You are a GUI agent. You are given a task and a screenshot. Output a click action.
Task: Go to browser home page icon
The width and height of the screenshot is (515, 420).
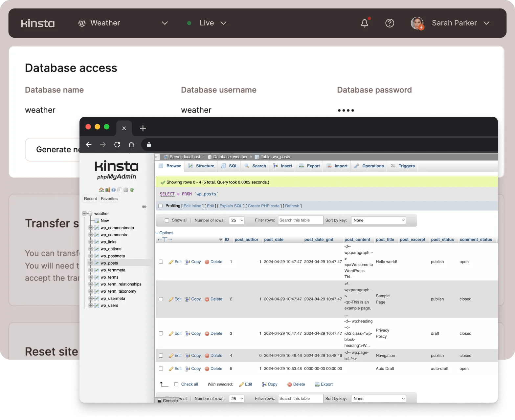tap(131, 144)
